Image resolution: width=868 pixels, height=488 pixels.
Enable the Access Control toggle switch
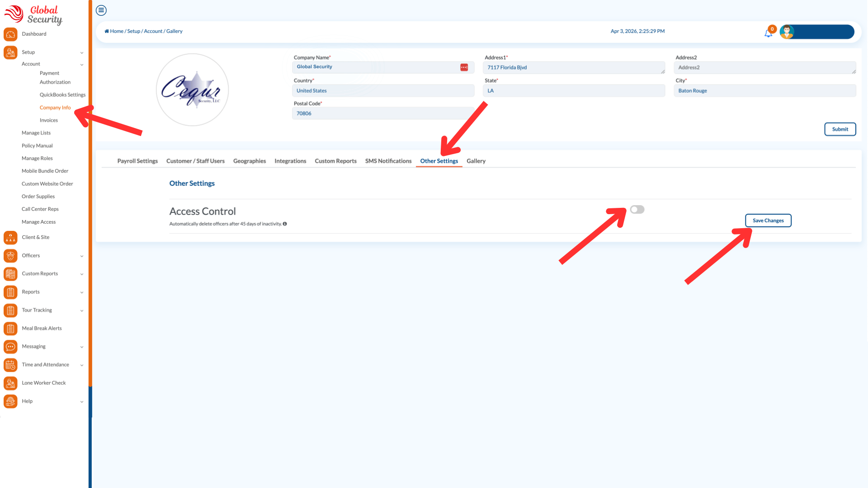tap(637, 210)
